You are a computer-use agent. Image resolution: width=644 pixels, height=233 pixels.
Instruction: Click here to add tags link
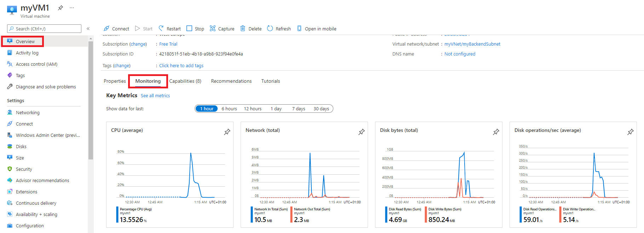pos(181,66)
